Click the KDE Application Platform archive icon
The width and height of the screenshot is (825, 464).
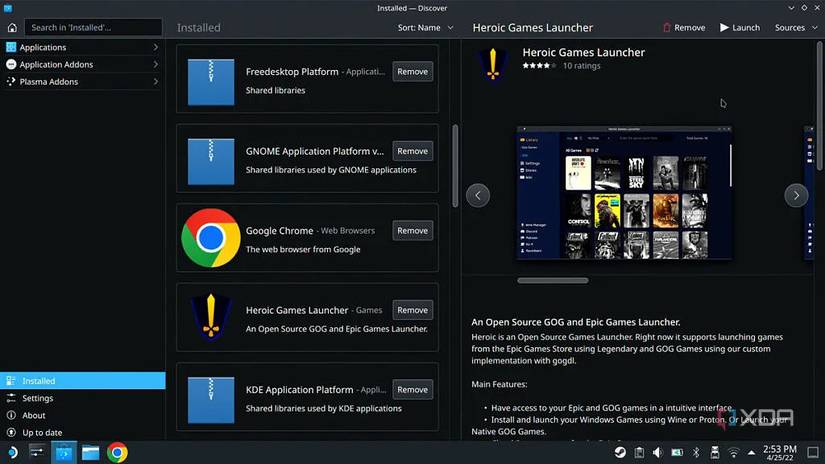coord(211,400)
